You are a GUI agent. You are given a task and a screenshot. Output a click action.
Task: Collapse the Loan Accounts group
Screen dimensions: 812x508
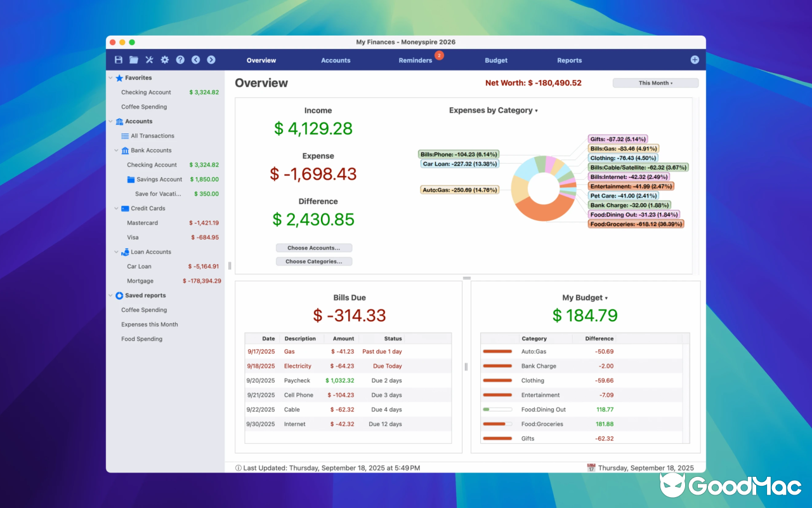[116, 251]
